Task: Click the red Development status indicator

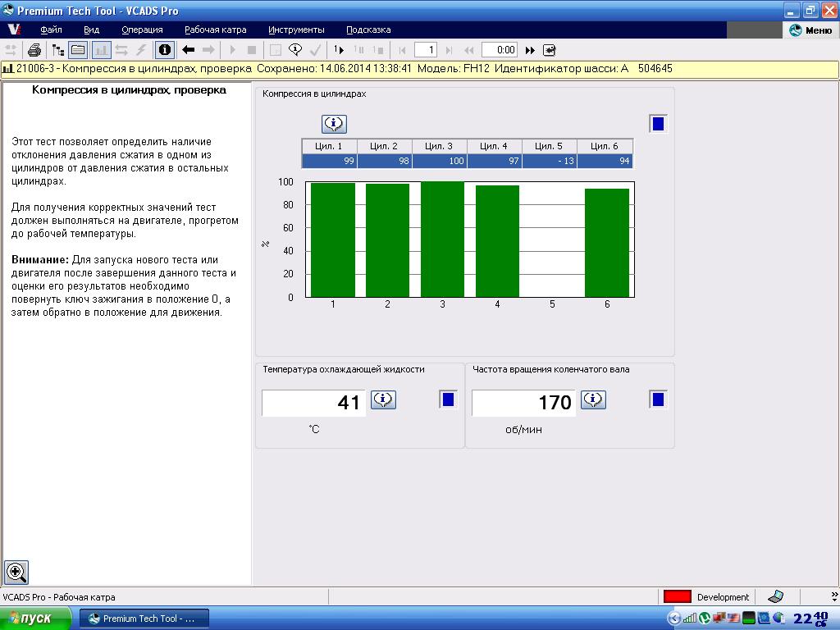Action: 677,597
